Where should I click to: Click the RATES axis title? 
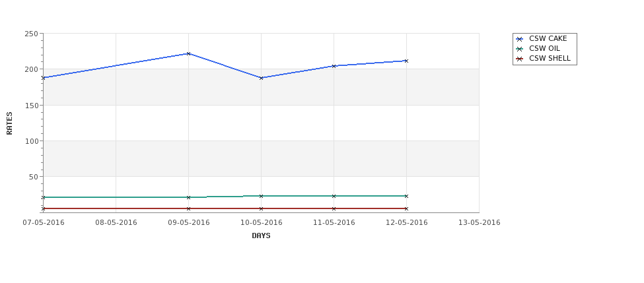[x=9, y=123]
